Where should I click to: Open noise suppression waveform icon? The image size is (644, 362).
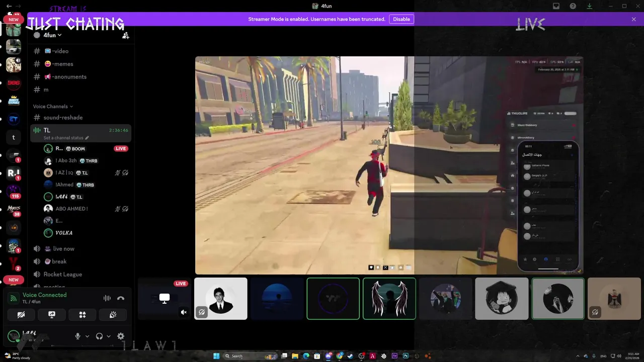[107, 298]
